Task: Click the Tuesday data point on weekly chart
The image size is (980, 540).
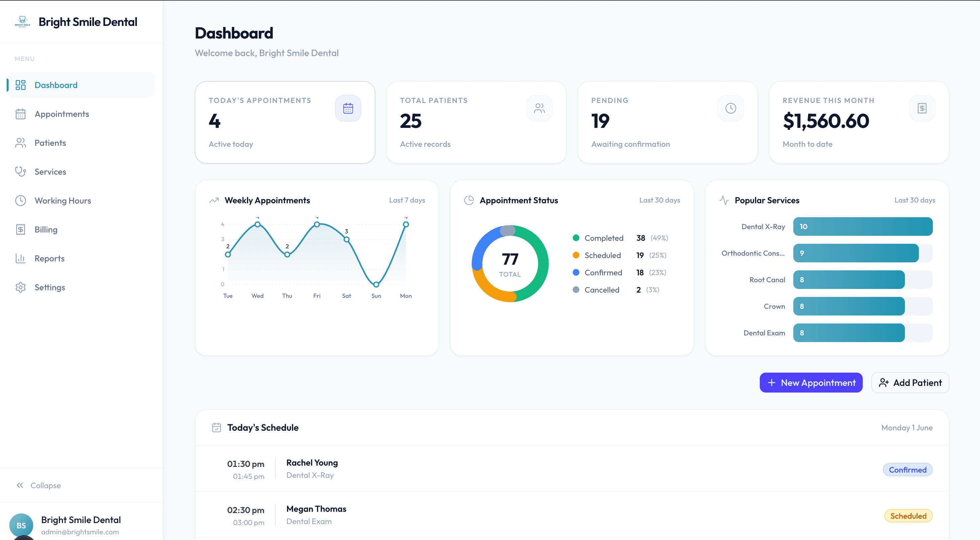Action: 228,254
